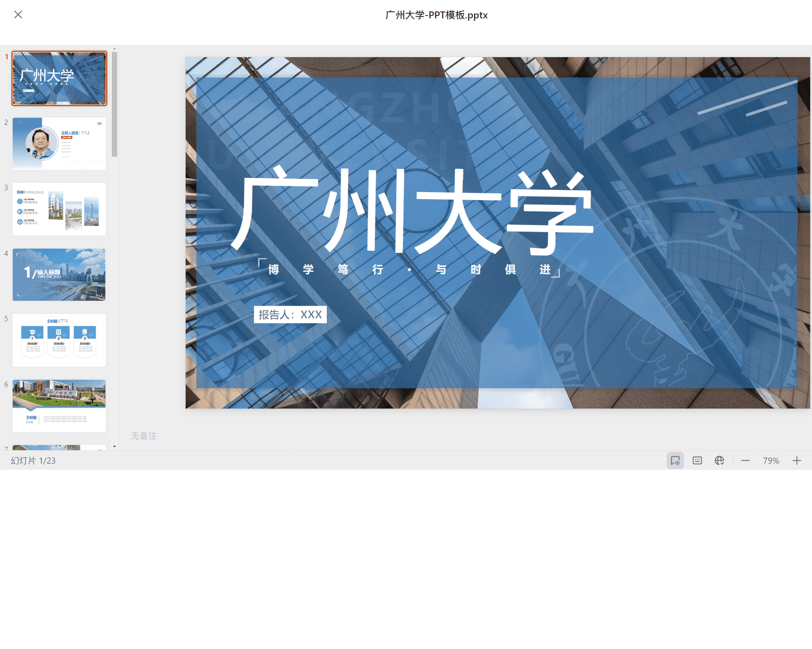
Task: Click the 广州大学 title on main slide
Action: (x=412, y=210)
